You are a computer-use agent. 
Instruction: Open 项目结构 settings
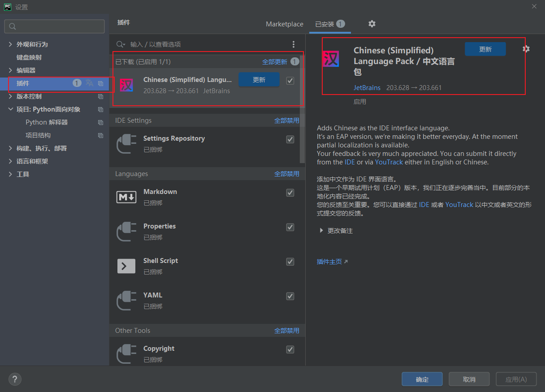coord(38,135)
